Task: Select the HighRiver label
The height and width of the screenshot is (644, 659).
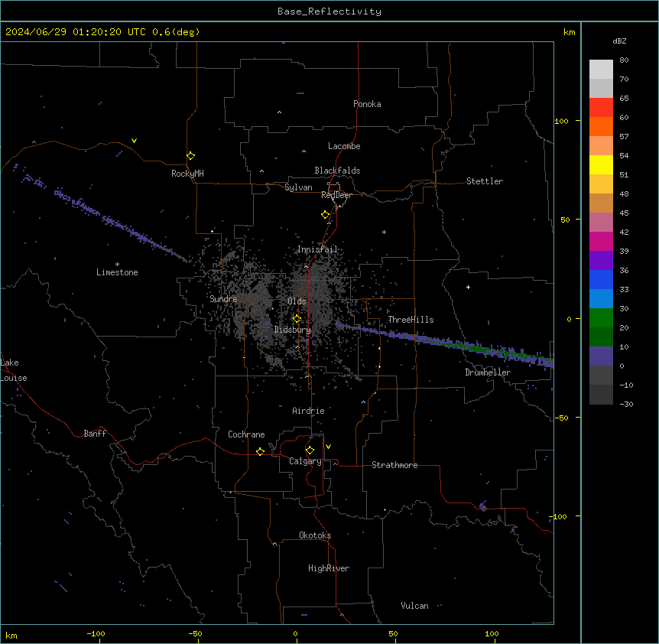Action: pos(329,568)
